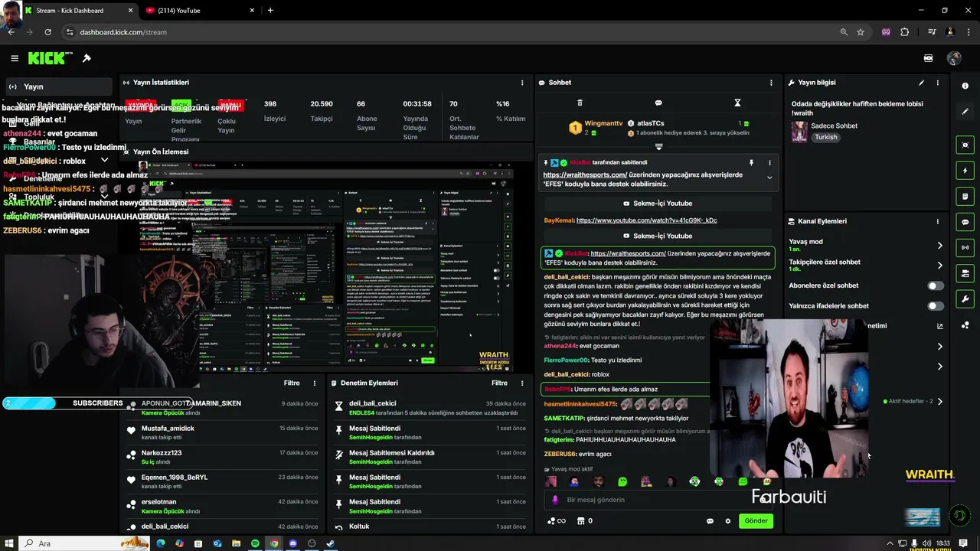Toggle the wrench widget icon in right sidebar
980x551 pixels.
pos(965,299)
